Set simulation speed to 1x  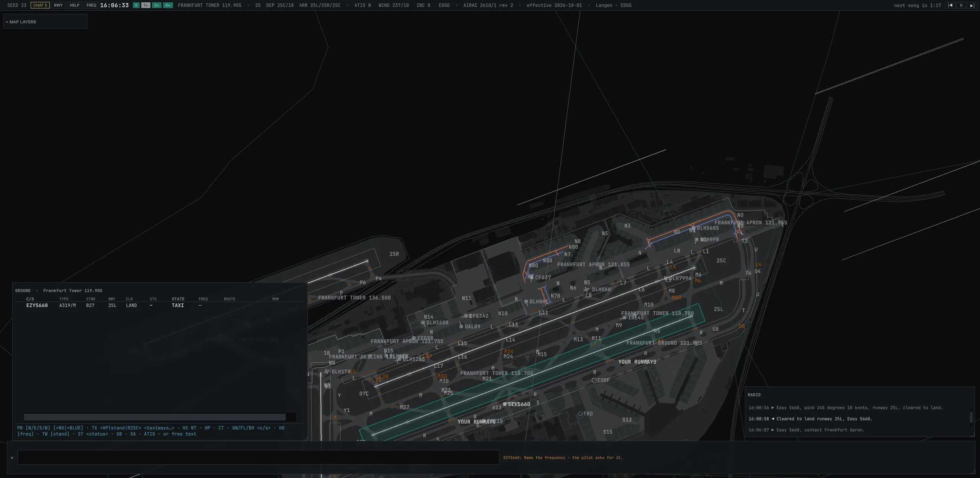pos(146,5)
